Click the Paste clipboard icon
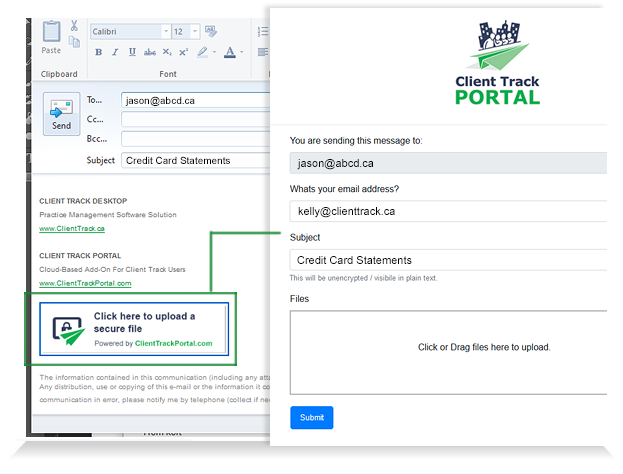 (50, 34)
